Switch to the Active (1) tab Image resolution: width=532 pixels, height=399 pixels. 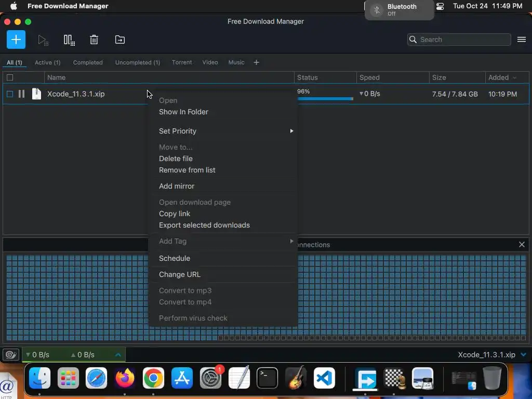(47, 62)
